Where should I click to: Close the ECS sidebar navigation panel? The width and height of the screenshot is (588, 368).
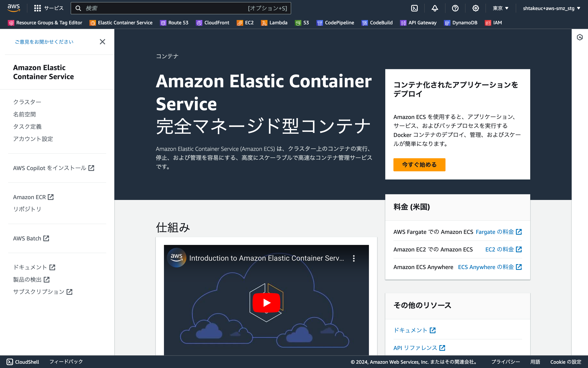(x=102, y=42)
